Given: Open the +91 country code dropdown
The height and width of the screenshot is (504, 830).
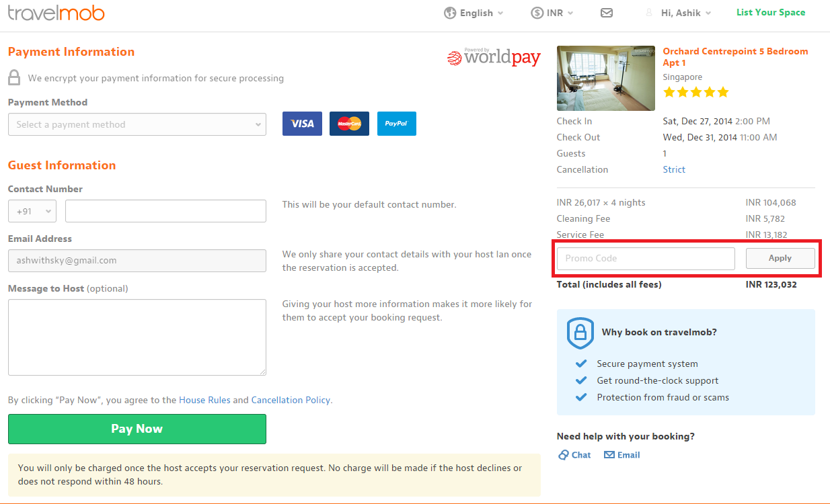Looking at the screenshot, I should pyautogui.click(x=34, y=211).
